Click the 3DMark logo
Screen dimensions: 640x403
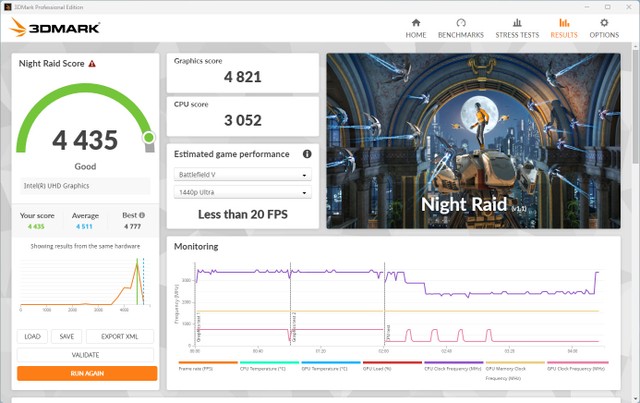[54, 28]
